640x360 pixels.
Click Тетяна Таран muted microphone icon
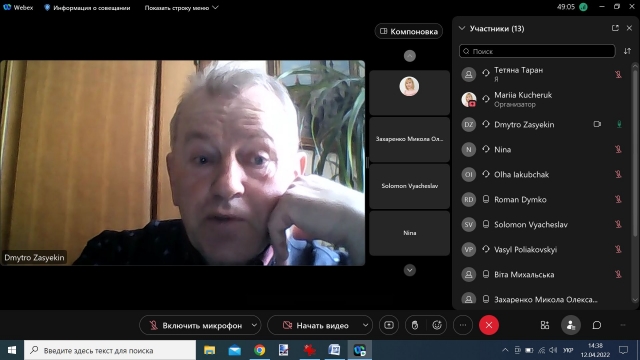(x=618, y=74)
